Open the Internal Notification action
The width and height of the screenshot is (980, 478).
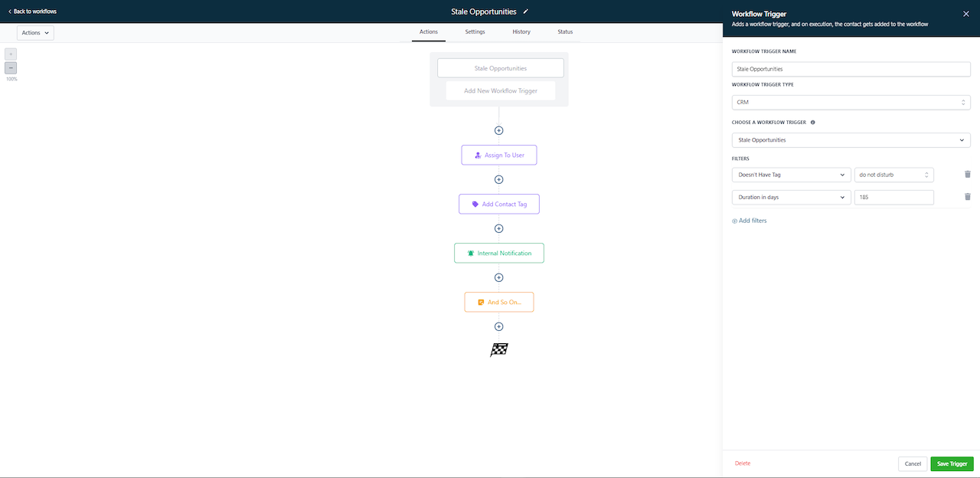point(499,253)
